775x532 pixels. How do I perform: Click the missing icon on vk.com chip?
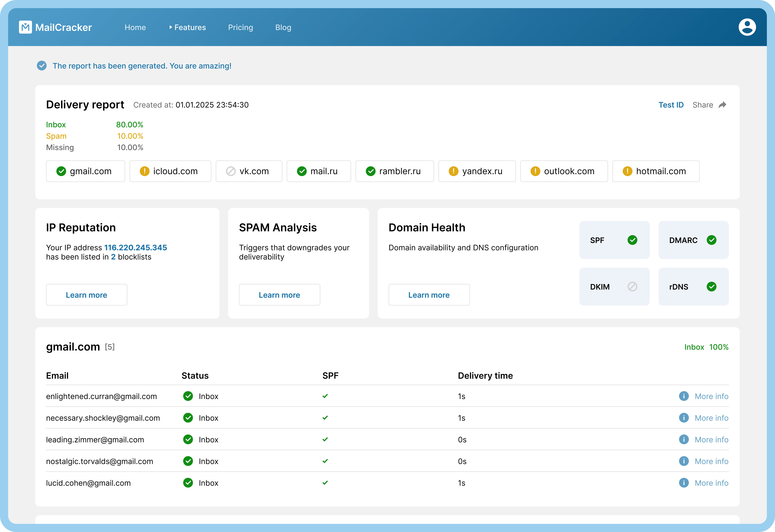coord(231,171)
